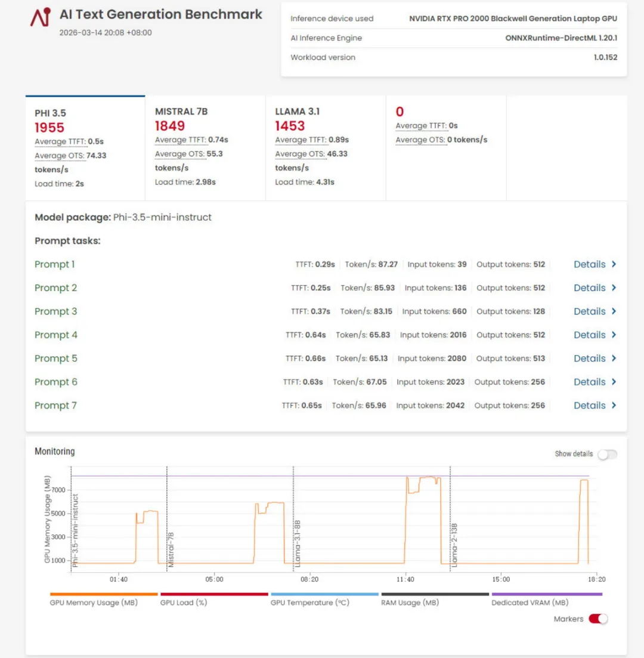Click the Prompt 6 task label
Screen dimensions: 644x658
[55, 382]
